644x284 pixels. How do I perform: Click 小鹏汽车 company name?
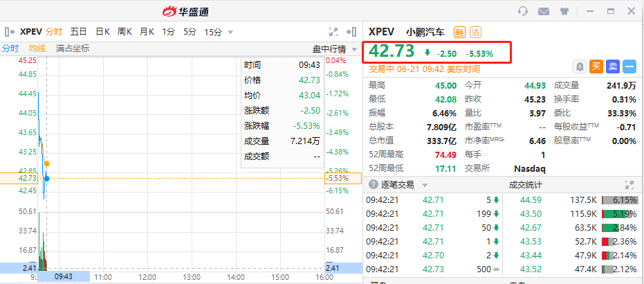[x=425, y=32]
